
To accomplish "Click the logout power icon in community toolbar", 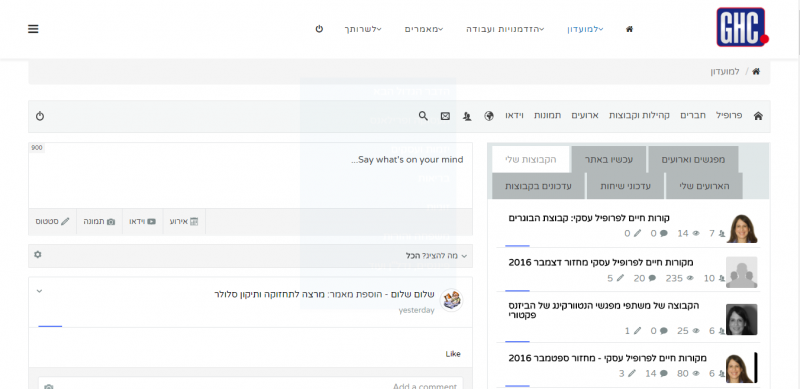I will coord(40,116).
